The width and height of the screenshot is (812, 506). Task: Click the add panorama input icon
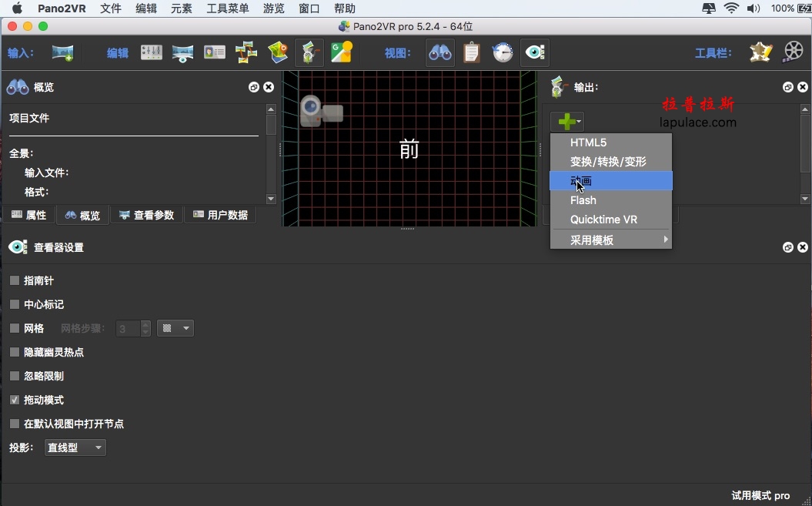pos(62,53)
